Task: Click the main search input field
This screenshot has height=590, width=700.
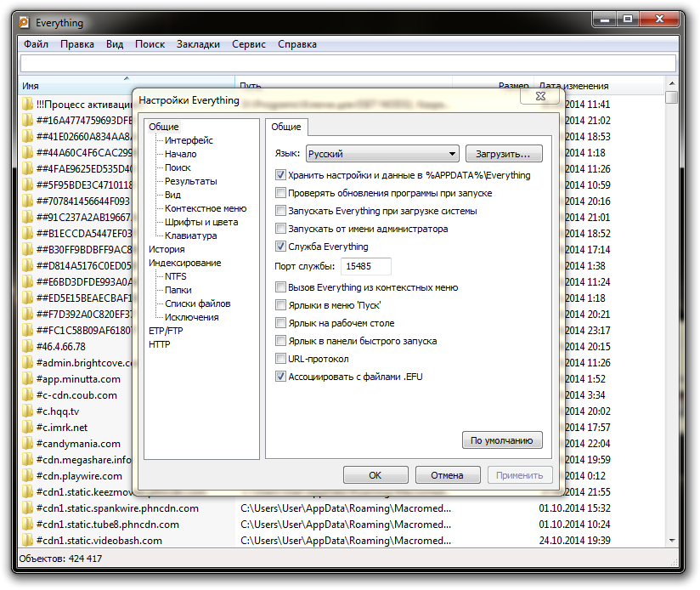Action: click(x=348, y=64)
